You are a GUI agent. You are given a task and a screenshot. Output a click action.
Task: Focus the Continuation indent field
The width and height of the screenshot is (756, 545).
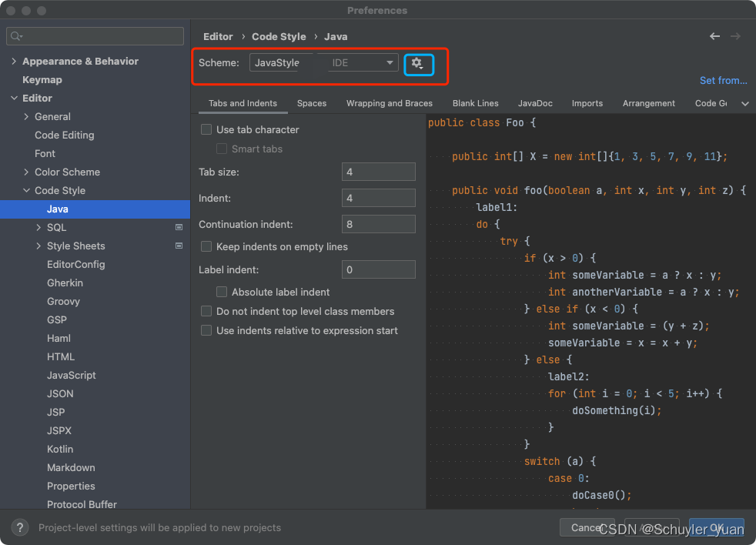(x=379, y=224)
